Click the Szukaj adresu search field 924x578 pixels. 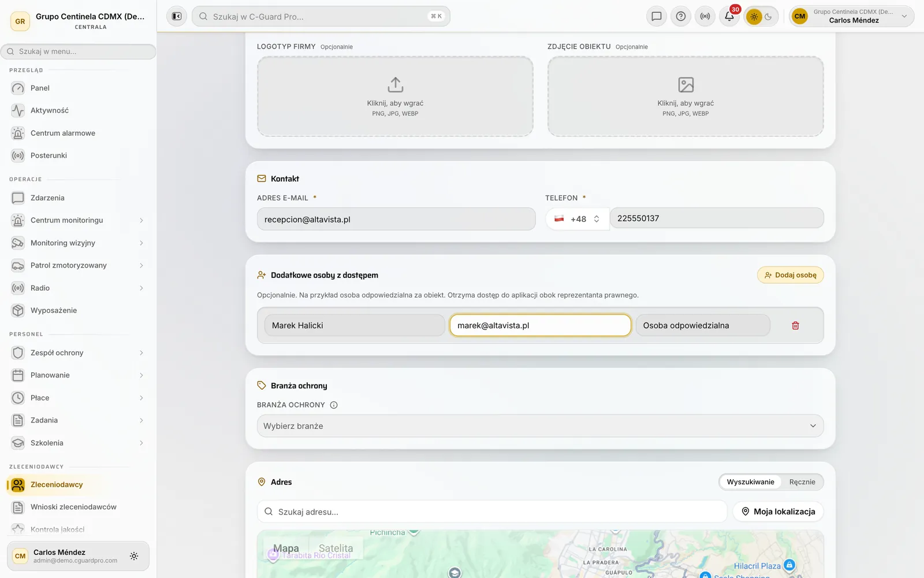tap(492, 512)
